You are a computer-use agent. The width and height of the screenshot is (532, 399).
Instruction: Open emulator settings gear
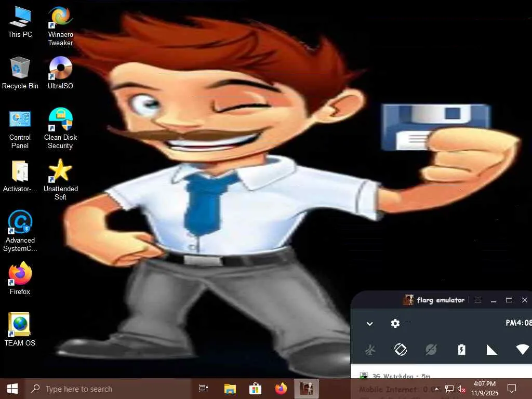click(395, 323)
